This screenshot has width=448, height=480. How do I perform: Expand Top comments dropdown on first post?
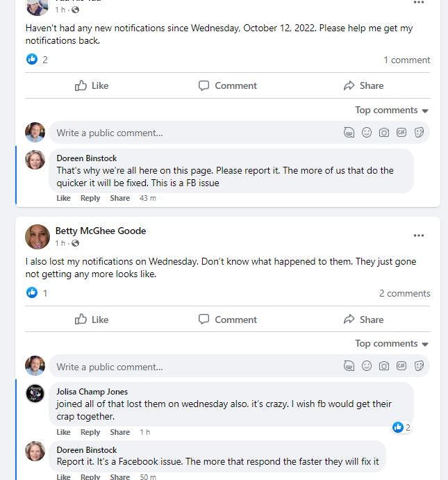[x=392, y=110]
